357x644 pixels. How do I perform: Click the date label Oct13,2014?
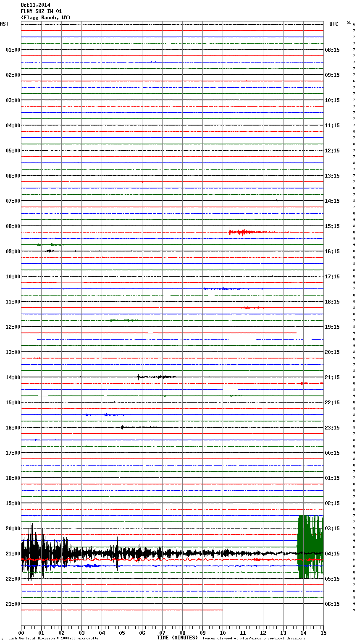point(35,5)
